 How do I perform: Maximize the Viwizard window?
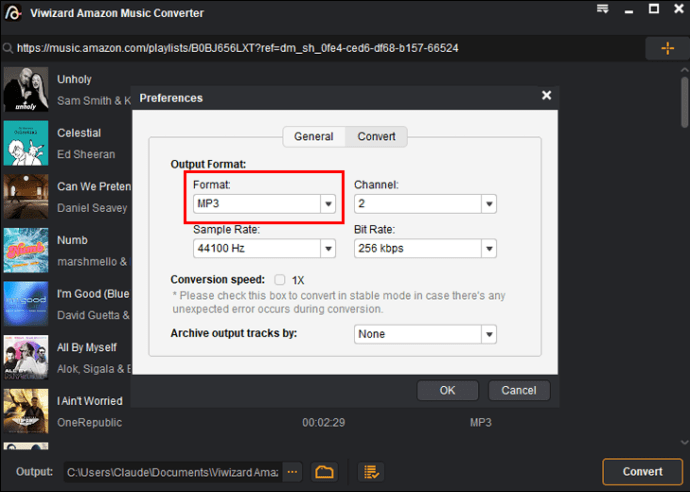pos(654,9)
